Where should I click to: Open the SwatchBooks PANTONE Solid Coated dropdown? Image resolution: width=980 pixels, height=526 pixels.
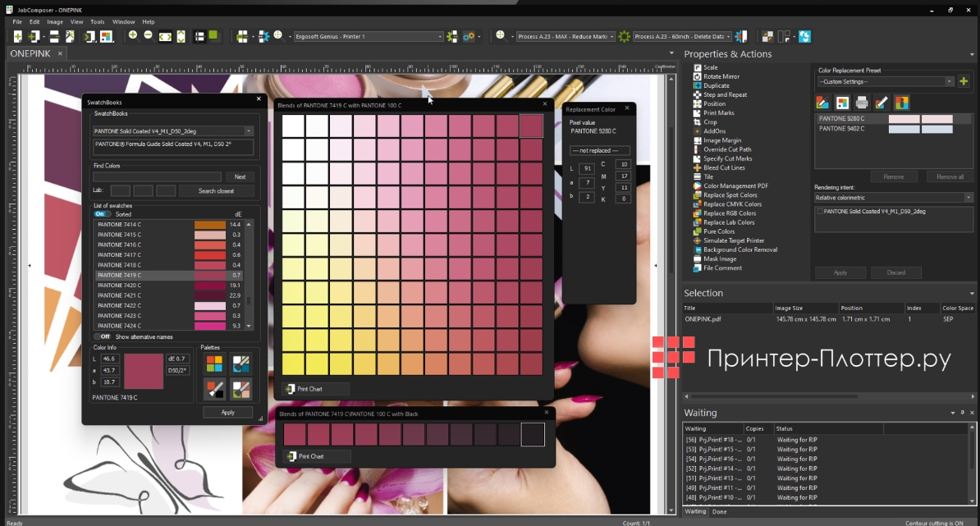point(249,131)
